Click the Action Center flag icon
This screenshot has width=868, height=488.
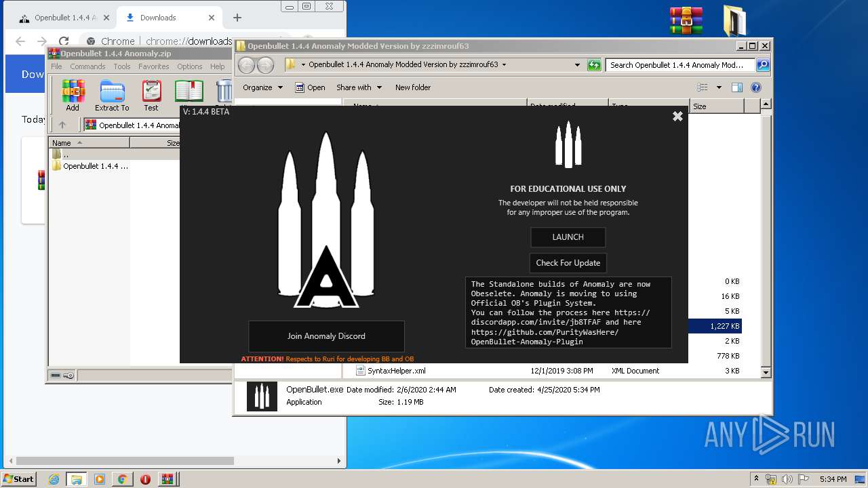(802, 479)
